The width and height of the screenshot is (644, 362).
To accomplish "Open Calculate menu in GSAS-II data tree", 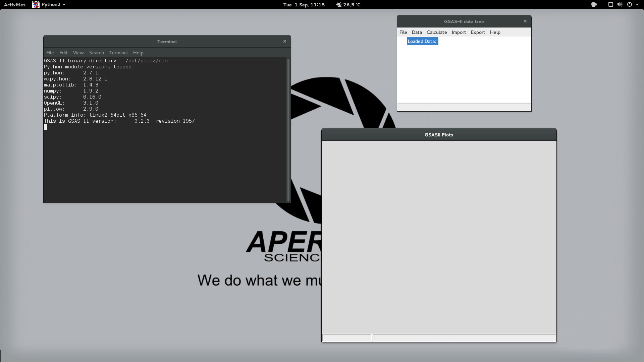I will point(437,32).
